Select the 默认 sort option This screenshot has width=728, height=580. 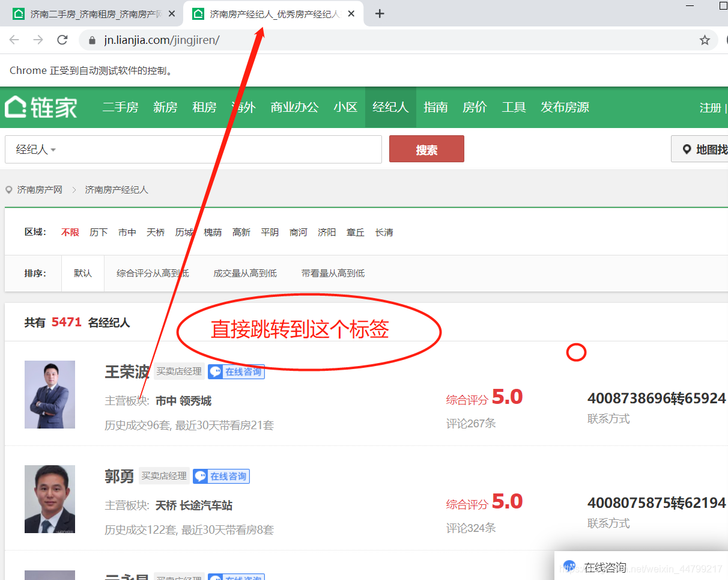[83, 273]
